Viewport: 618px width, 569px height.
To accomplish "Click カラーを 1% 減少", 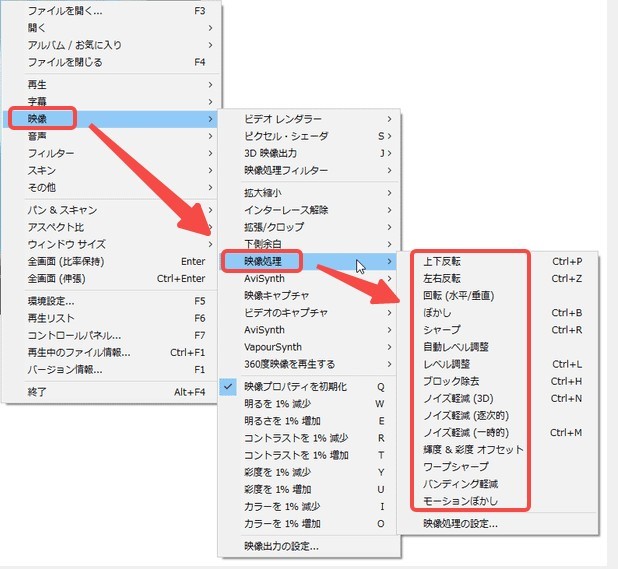I will [x=309, y=506].
